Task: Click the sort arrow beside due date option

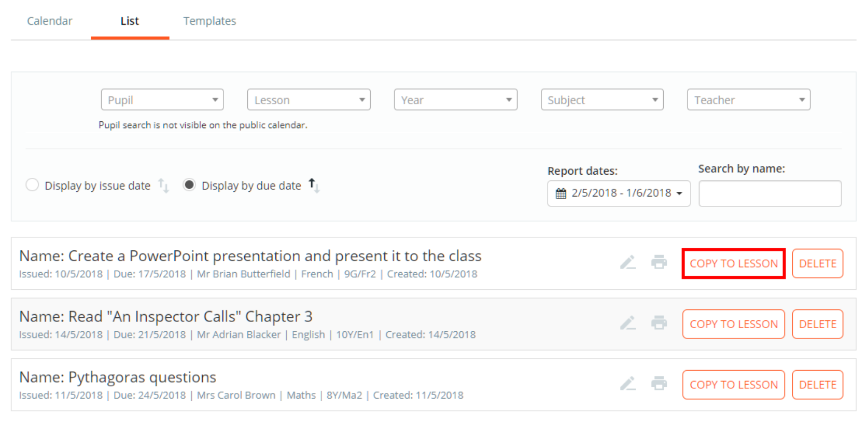Action: point(312,185)
